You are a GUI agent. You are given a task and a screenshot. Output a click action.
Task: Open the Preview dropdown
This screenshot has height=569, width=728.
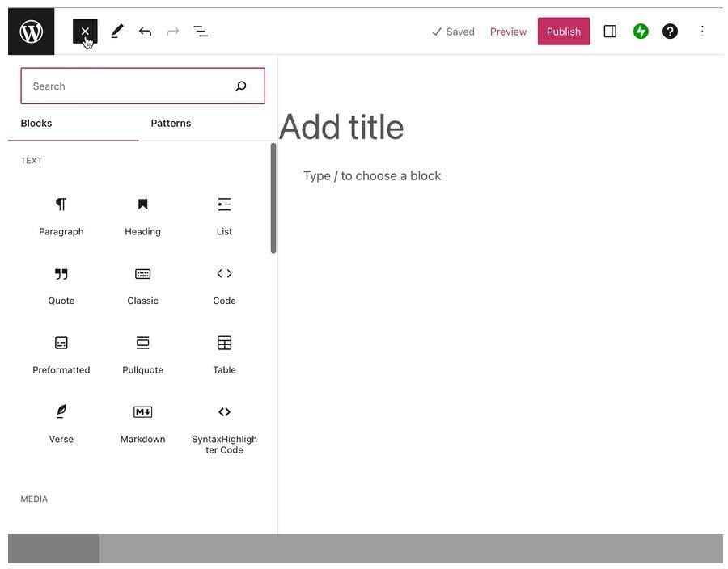coord(508,30)
